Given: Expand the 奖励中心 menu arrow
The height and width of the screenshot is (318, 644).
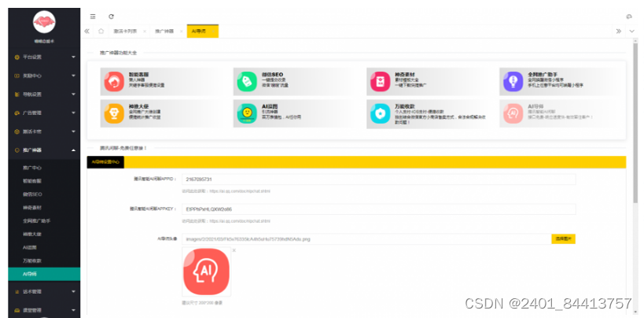Looking at the screenshot, I should [x=73, y=76].
